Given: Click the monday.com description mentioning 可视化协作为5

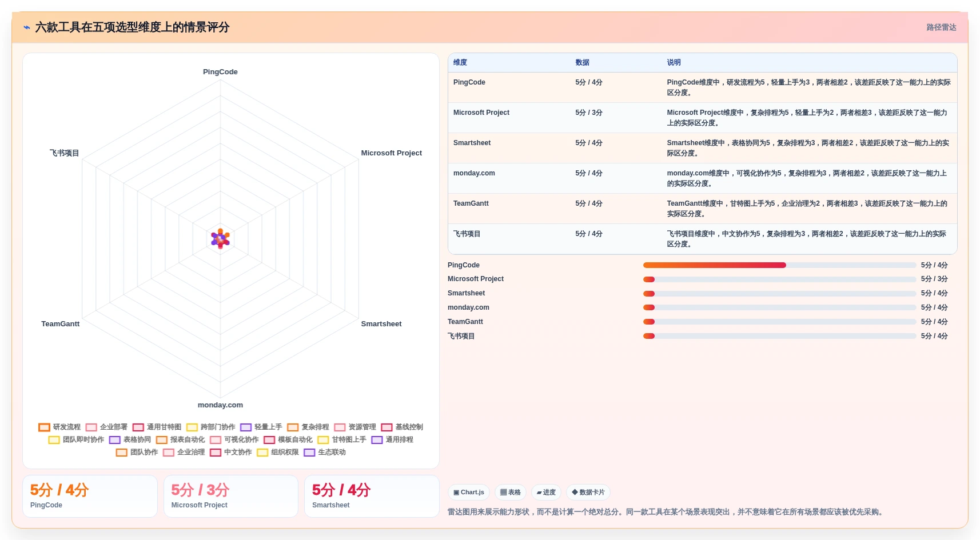Looking at the screenshot, I should tap(806, 178).
